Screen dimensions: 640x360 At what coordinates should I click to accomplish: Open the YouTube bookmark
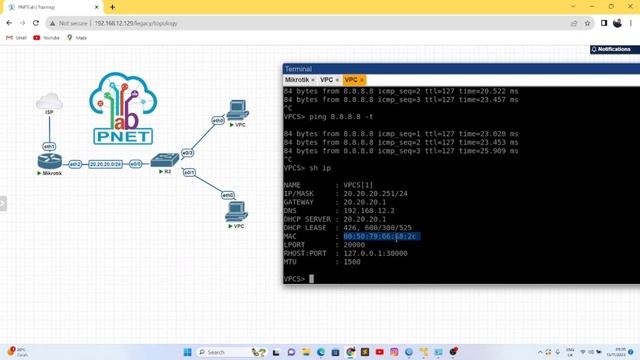click(46, 38)
